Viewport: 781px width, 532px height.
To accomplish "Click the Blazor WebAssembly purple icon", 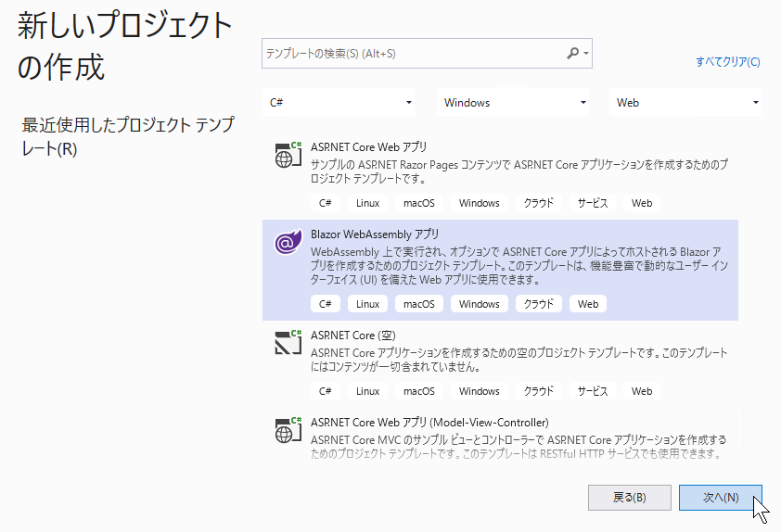I will (288, 243).
